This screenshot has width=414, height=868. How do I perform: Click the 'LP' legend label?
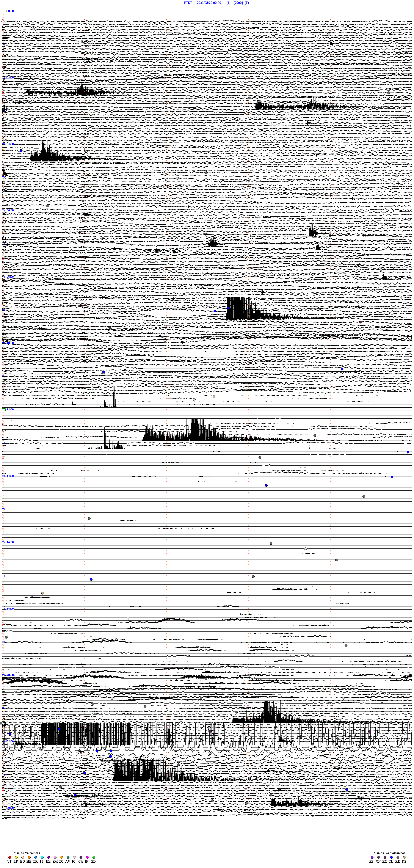tap(16, 862)
